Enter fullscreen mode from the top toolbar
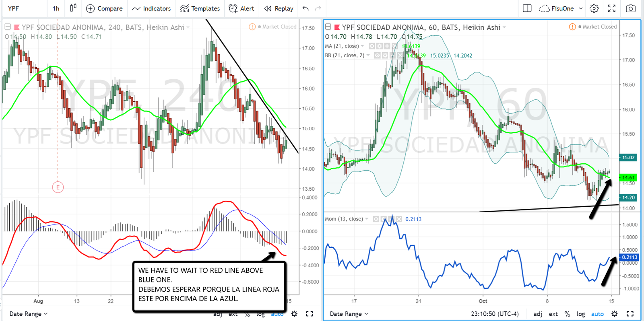The width and height of the screenshot is (644, 321). coord(611,8)
